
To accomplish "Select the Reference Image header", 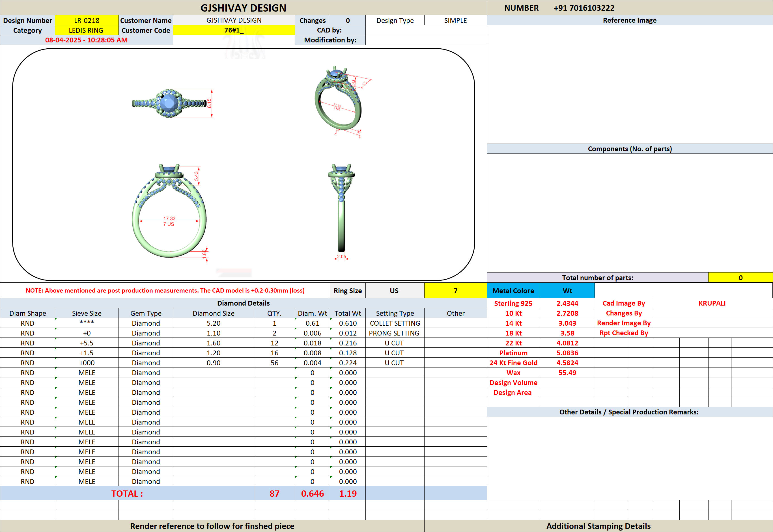I will click(x=630, y=20).
